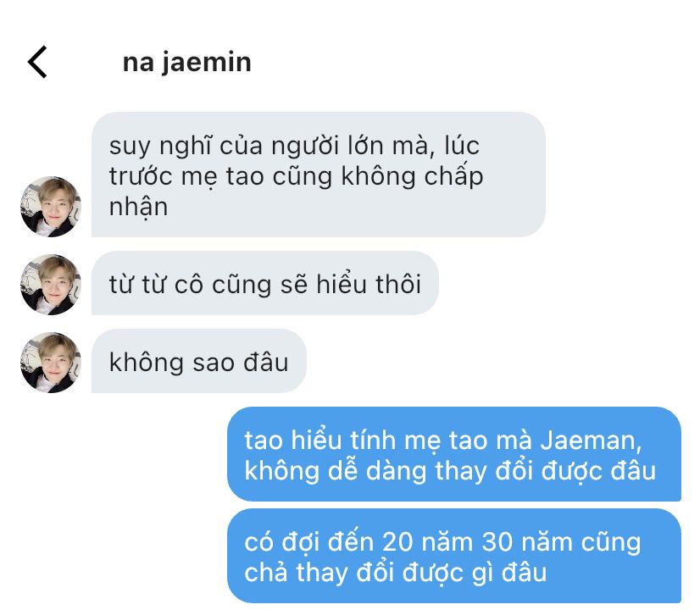Viewport: 700px width, 610px height.
Task: Select blue bubble "có đợi đến 20 năm"
Action: pyautogui.click(x=454, y=556)
